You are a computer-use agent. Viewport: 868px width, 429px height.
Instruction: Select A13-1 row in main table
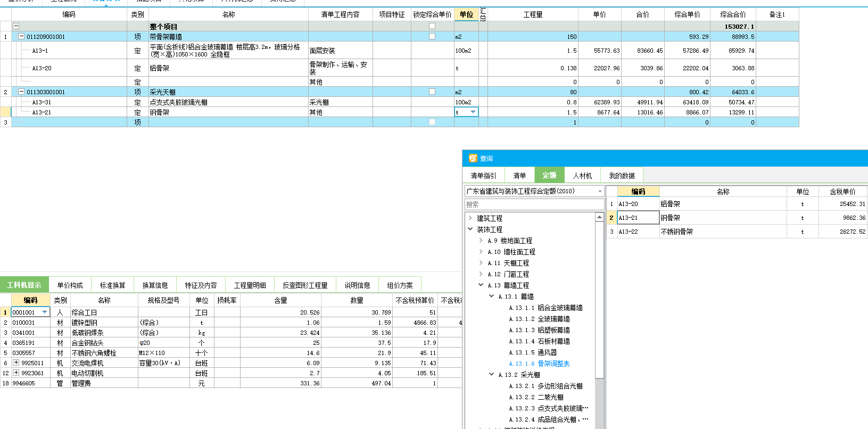[x=399, y=51]
